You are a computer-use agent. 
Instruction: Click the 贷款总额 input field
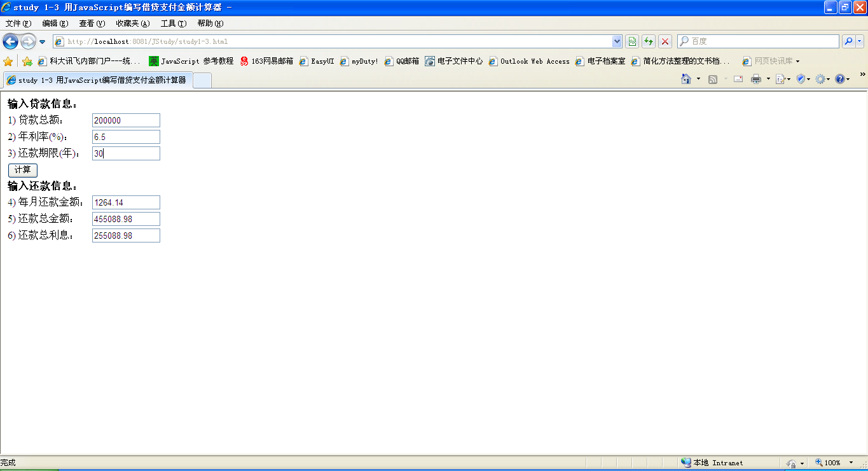pos(126,120)
